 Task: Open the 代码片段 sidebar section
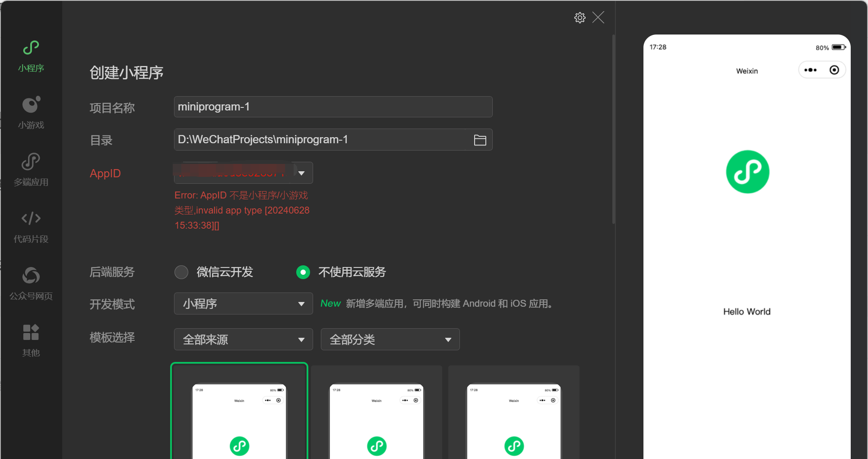31,226
